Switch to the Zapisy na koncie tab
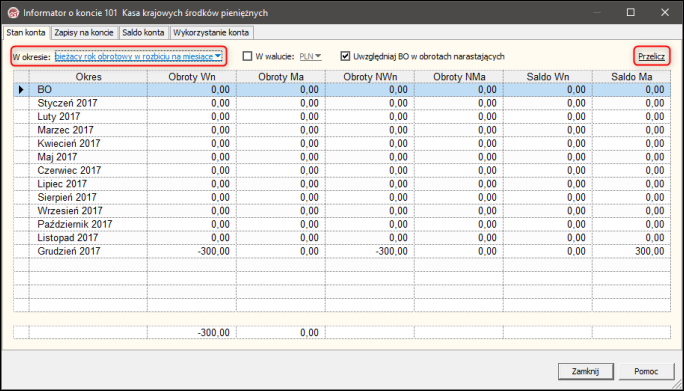Screen dimensions: 684x391 coord(84,33)
